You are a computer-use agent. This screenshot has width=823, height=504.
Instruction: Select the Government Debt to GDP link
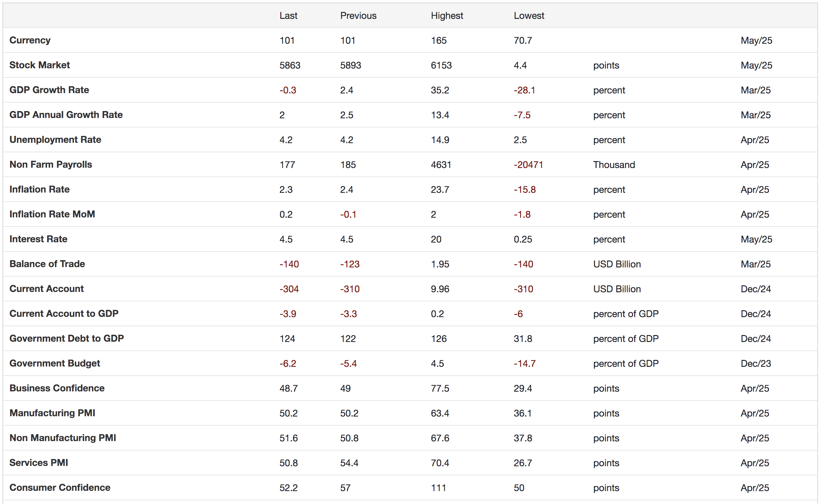tap(66, 338)
